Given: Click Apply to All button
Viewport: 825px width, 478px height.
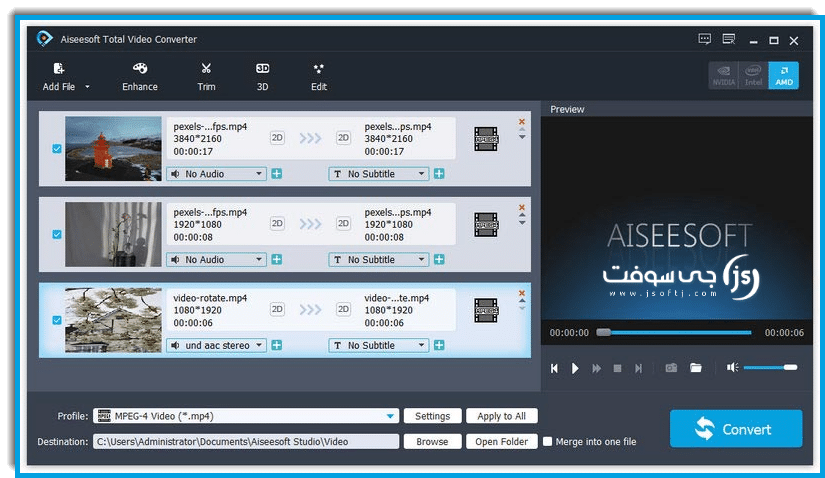Looking at the screenshot, I should tap(501, 416).
